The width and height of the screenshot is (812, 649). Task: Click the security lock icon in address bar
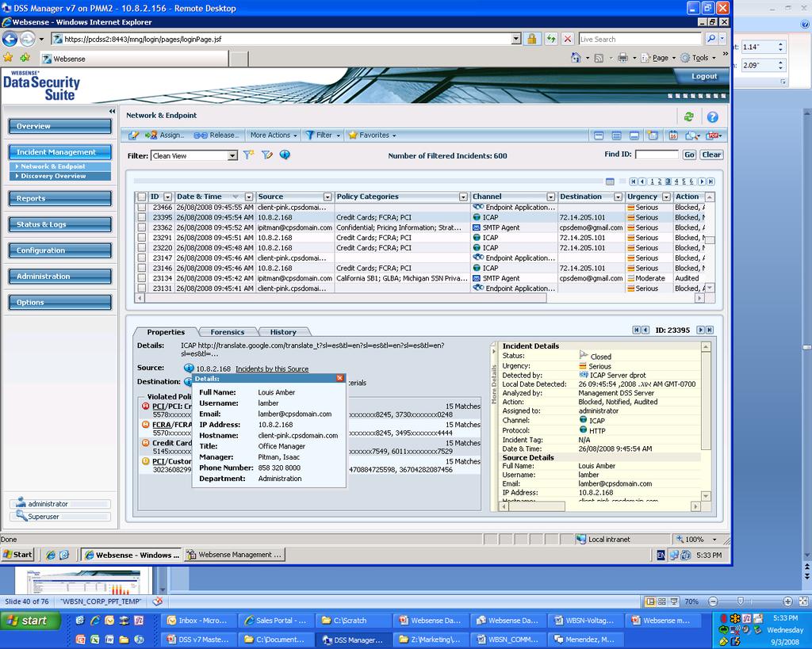531,39
